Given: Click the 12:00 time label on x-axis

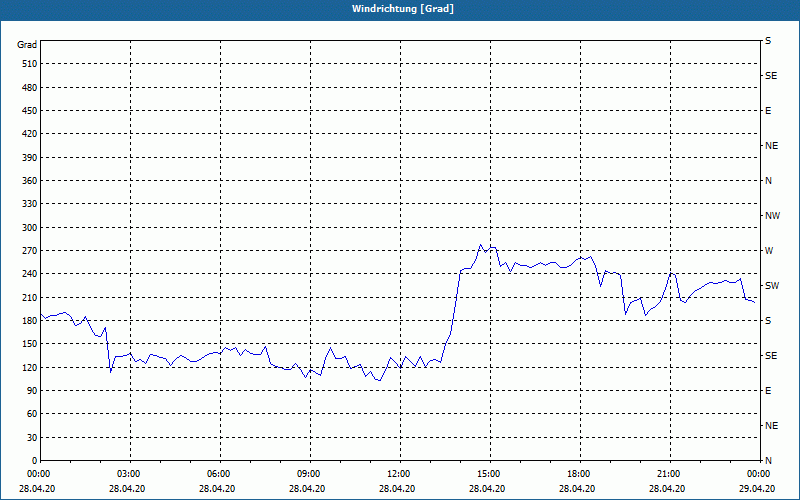Looking at the screenshot, I should [x=400, y=474].
